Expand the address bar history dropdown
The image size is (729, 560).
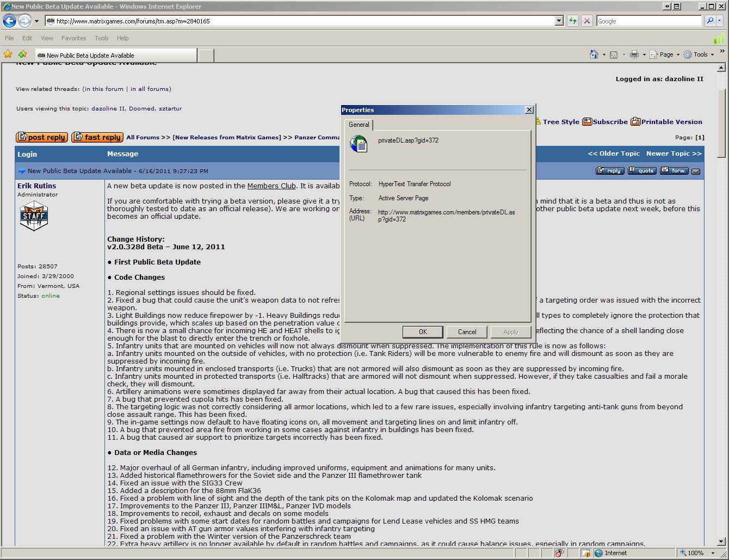point(559,21)
